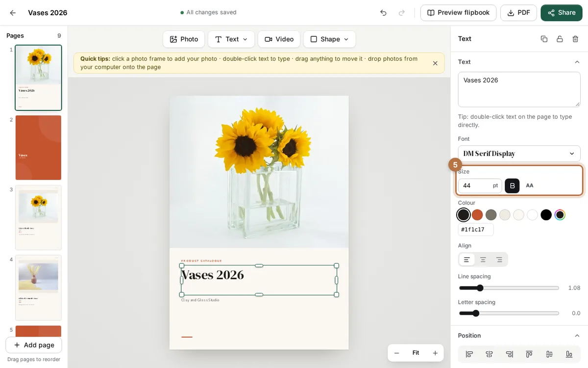Set text alignment to center

[483, 260]
